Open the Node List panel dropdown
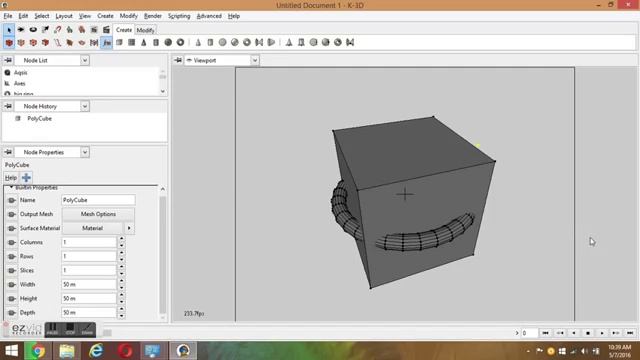This screenshot has height=360, width=640. [x=84, y=60]
